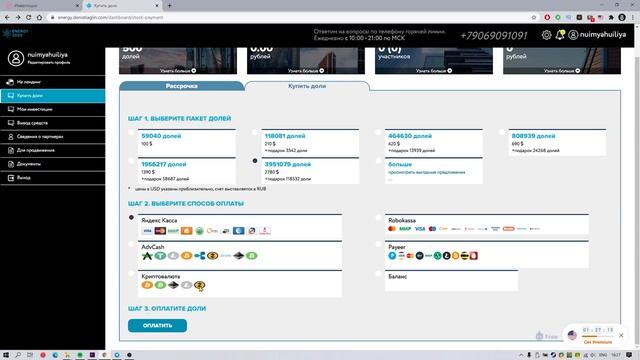
Task: Click the browser address bar
Action: (292, 18)
